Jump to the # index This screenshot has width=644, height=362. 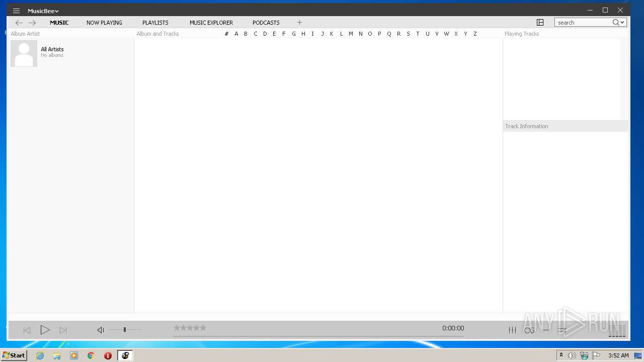click(226, 34)
